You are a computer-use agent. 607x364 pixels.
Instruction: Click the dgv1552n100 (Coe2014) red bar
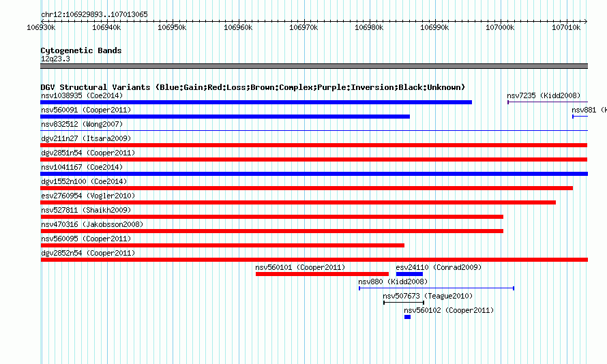pos(307,188)
